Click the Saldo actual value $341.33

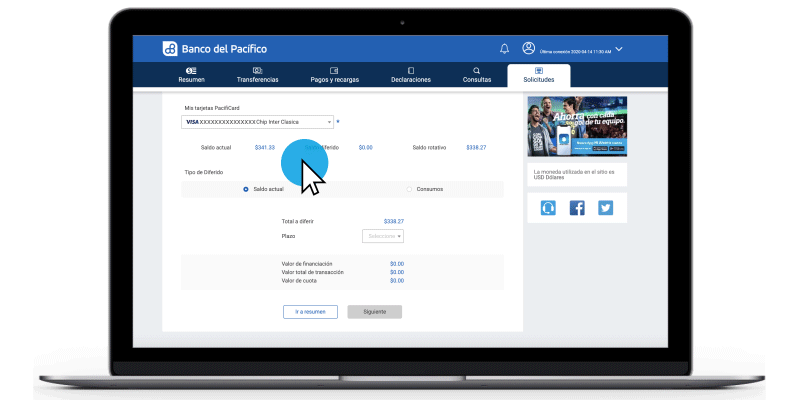[265, 147]
